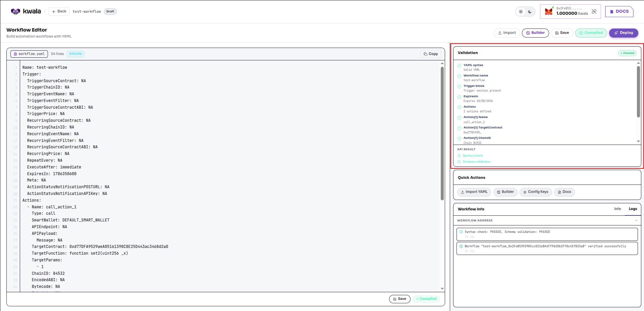Click check icon beside Action[1] ChainID
The height and width of the screenshot is (311, 644).
(x=459, y=139)
